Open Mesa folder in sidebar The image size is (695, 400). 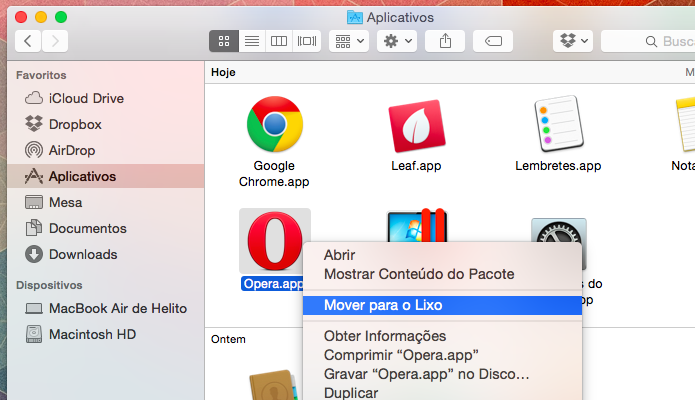click(105, 202)
